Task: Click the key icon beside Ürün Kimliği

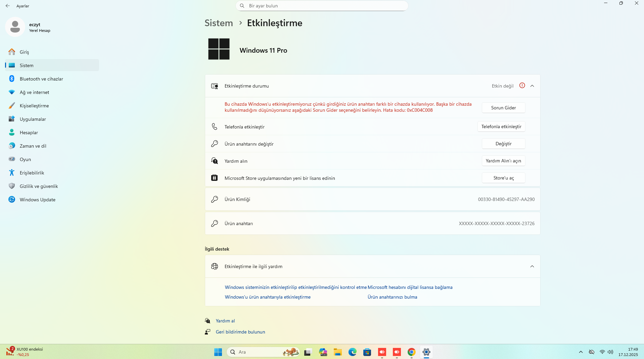Action: point(215,199)
